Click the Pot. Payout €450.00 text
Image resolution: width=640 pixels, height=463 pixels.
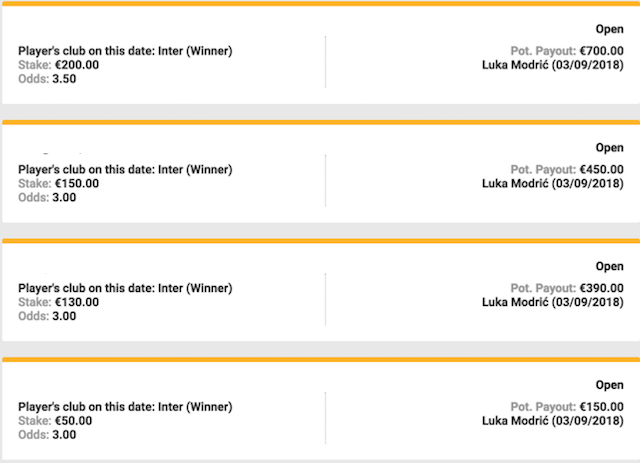point(566,170)
